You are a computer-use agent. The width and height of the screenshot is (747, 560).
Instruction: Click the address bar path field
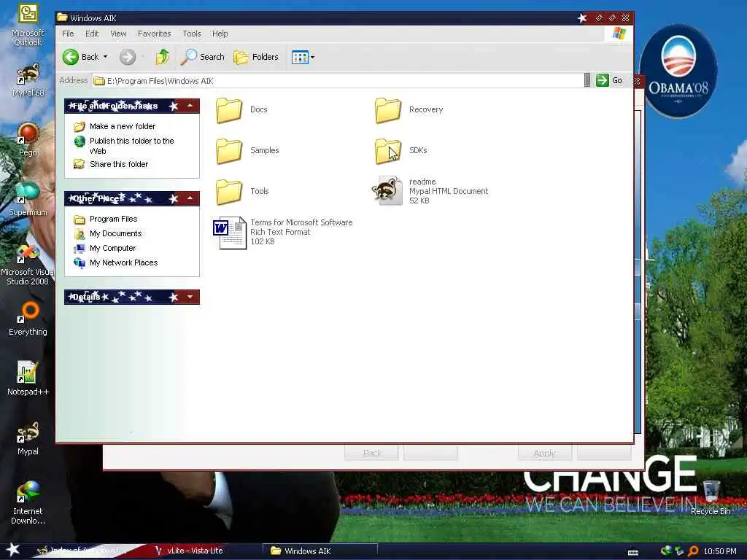(337, 80)
